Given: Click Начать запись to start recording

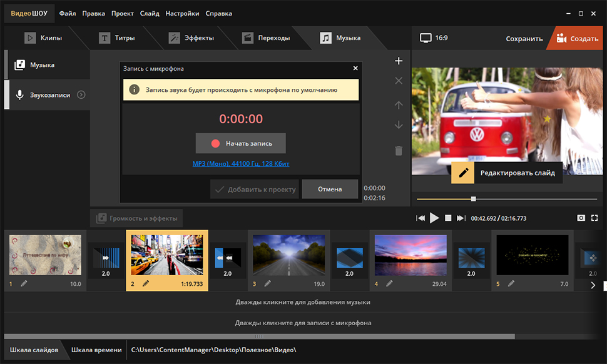Looking at the screenshot, I should coord(241,143).
